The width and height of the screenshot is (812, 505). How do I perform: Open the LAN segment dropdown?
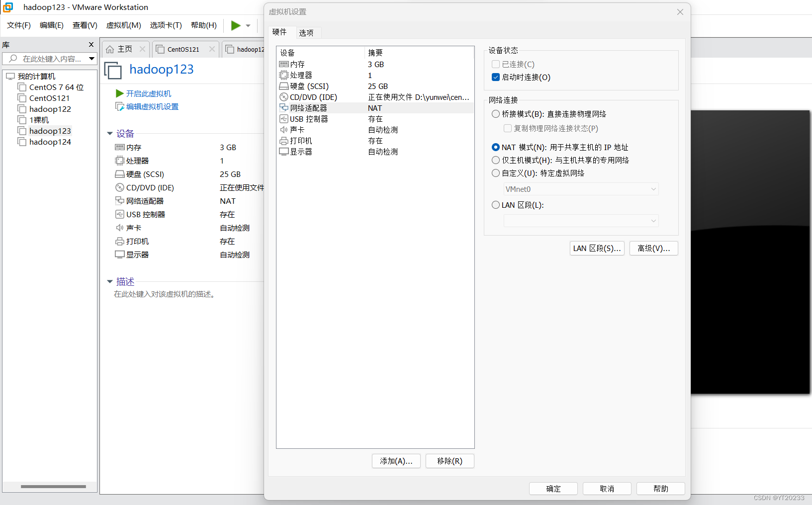581,221
